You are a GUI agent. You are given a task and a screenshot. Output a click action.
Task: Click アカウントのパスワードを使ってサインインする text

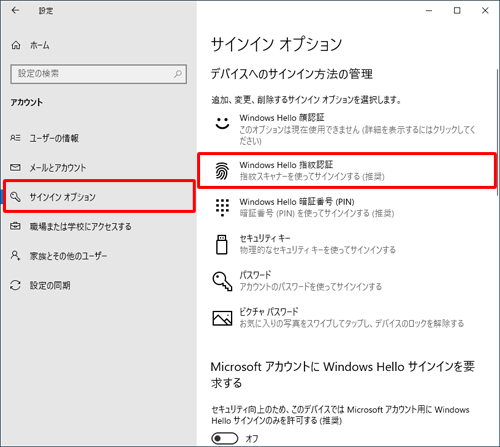click(x=311, y=287)
